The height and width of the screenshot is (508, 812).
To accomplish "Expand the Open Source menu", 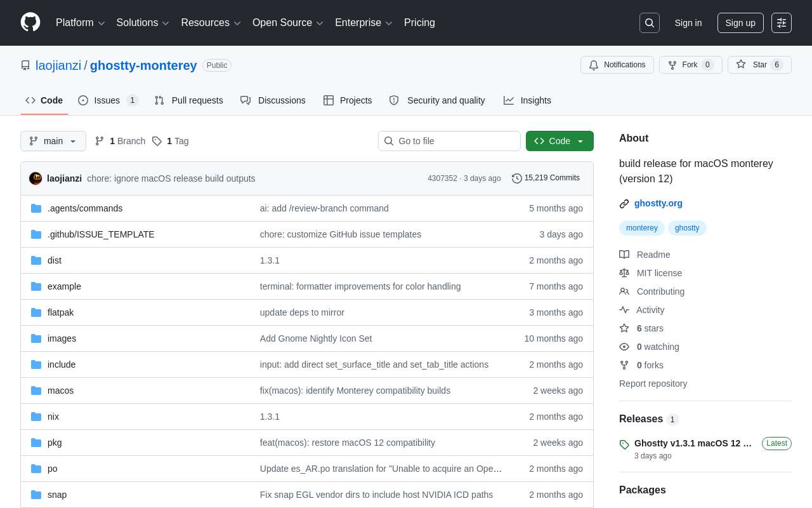I will [288, 23].
